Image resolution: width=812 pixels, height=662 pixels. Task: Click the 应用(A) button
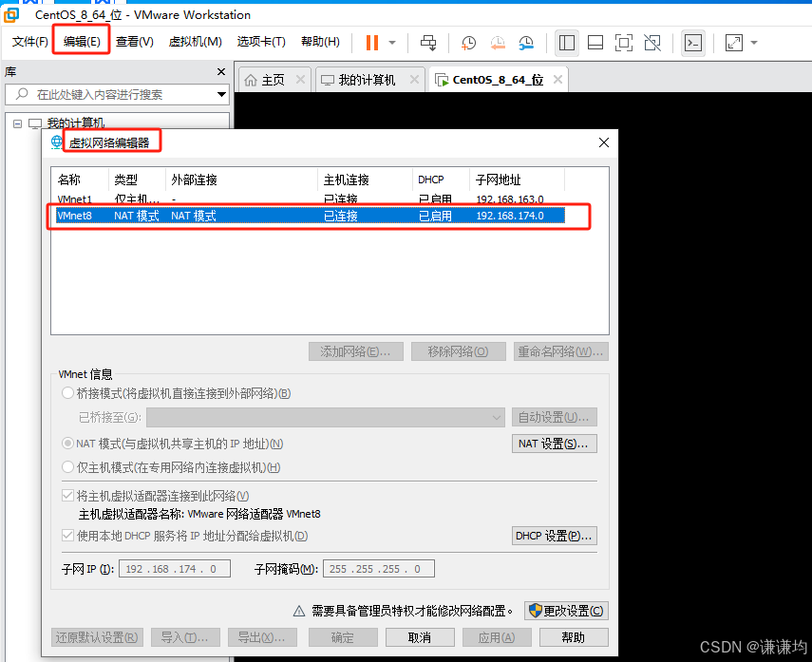click(497, 637)
